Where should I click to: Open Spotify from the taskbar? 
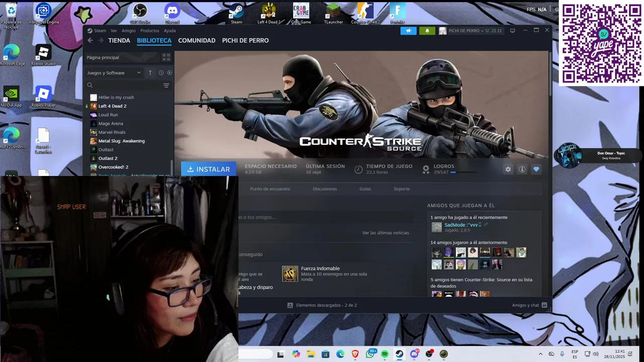(385, 354)
